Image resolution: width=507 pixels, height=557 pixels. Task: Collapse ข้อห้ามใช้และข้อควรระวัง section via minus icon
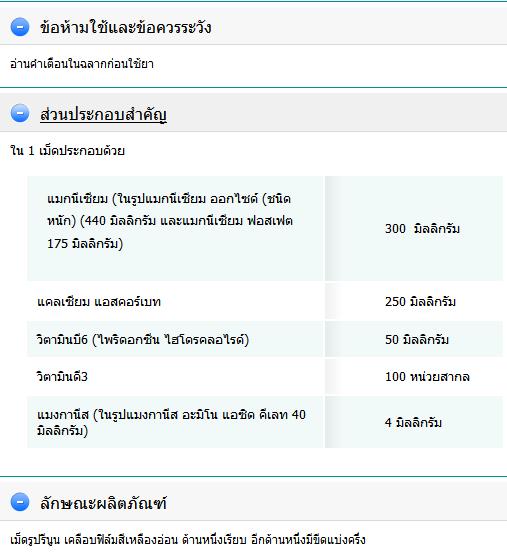pyautogui.click(x=20, y=27)
